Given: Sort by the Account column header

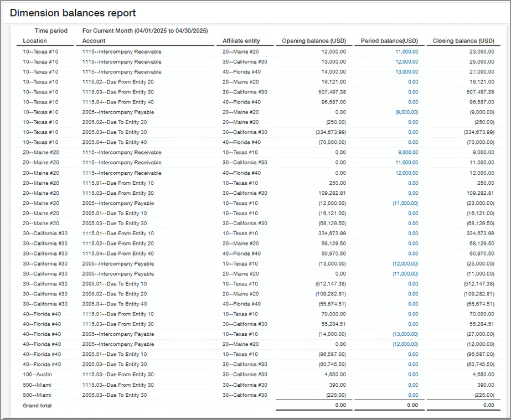Looking at the screenshot, I should pyautogui.click(x=94, y=40).
